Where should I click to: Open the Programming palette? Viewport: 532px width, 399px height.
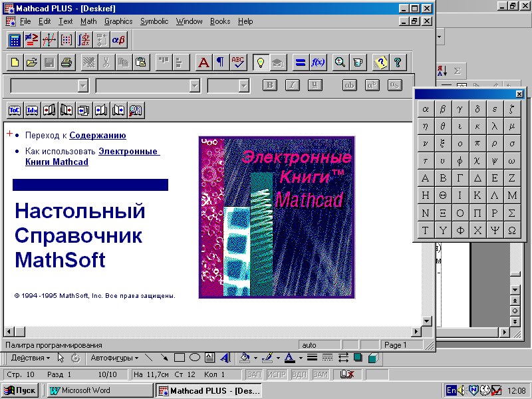[x=101, y=40]
